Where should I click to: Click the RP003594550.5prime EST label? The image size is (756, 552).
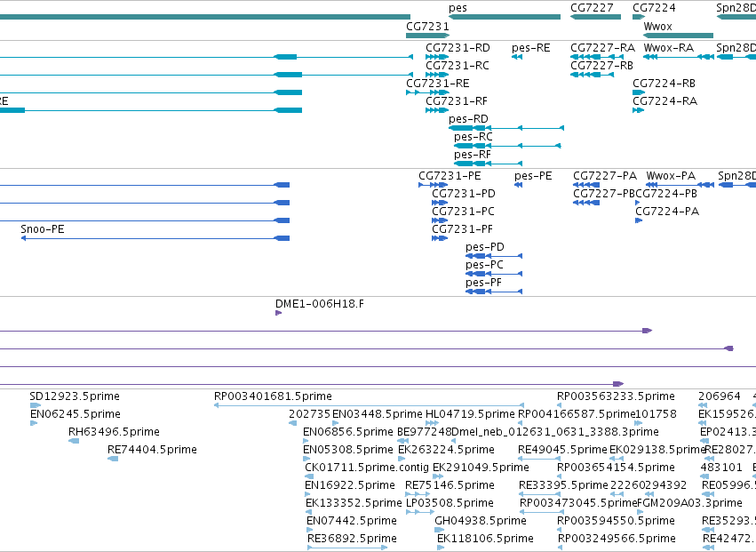[616, 522]
